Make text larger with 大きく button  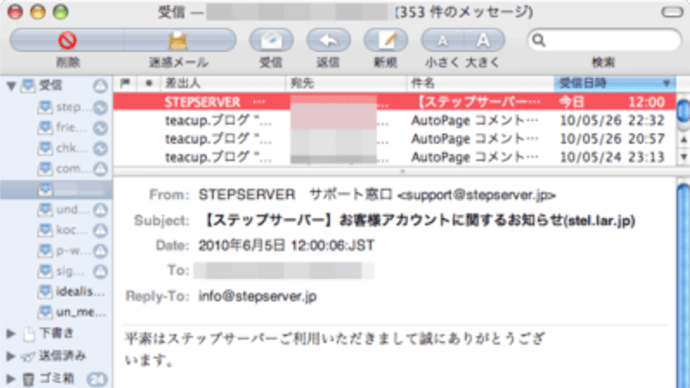click(484, 40)
